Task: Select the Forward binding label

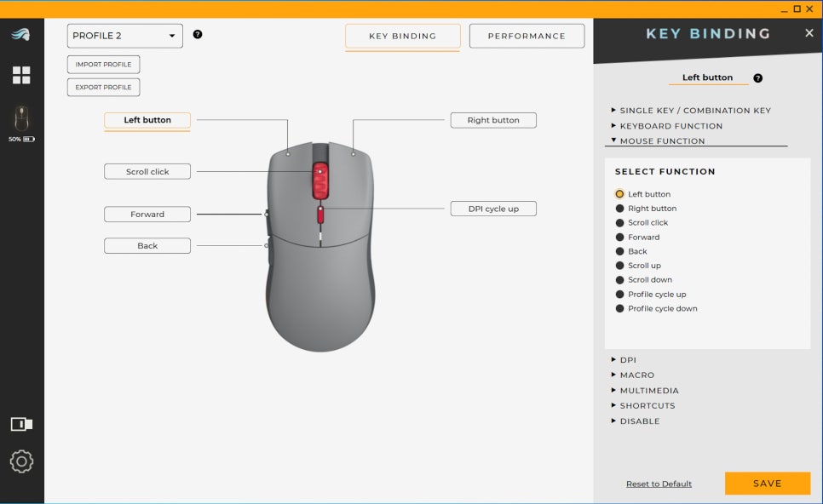Action: pyautogui.click(x=147, y=214)
